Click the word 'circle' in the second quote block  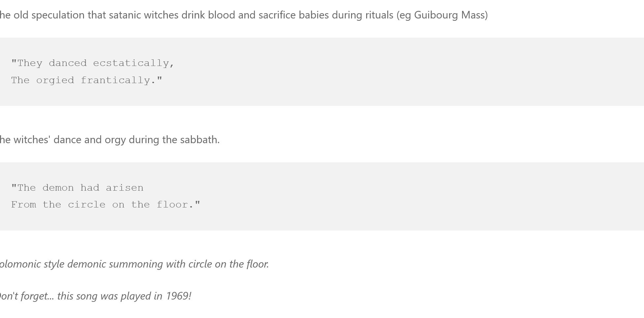tap(87, 205)
